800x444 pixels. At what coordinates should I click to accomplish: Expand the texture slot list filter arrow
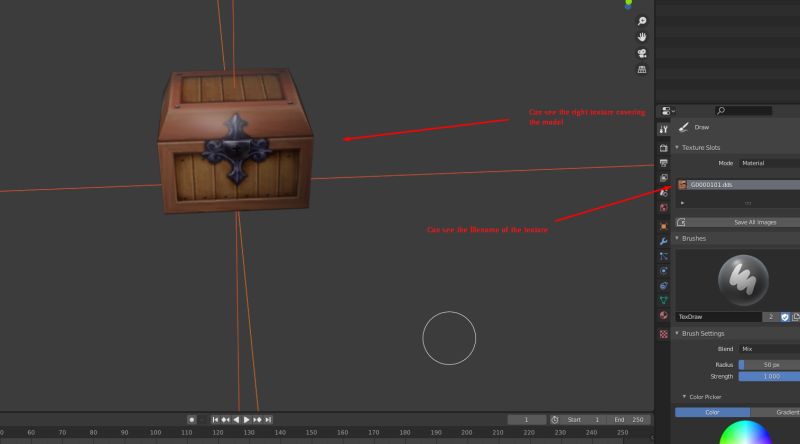[x=682, y=203]
